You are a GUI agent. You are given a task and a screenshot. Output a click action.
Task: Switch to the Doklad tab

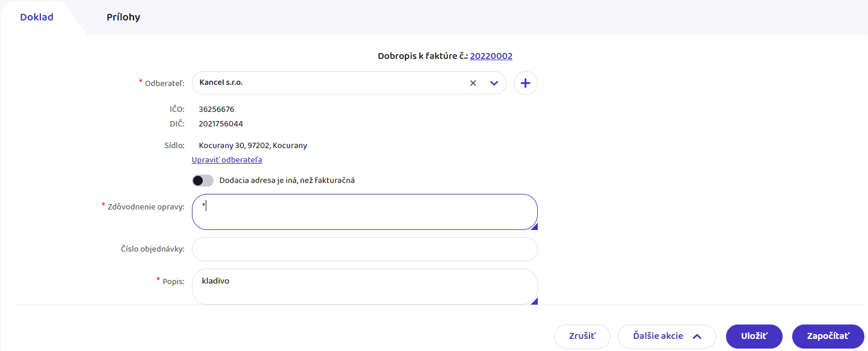coord(37,17)
